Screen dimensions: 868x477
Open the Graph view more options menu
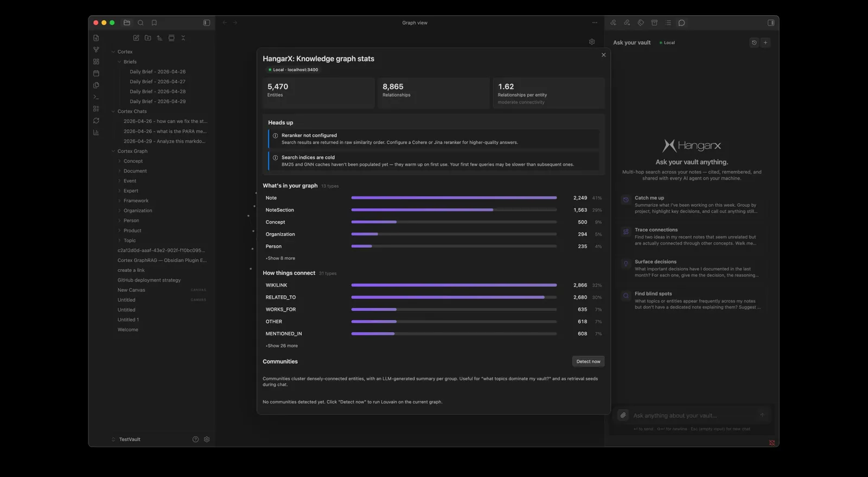click(595, 23)
